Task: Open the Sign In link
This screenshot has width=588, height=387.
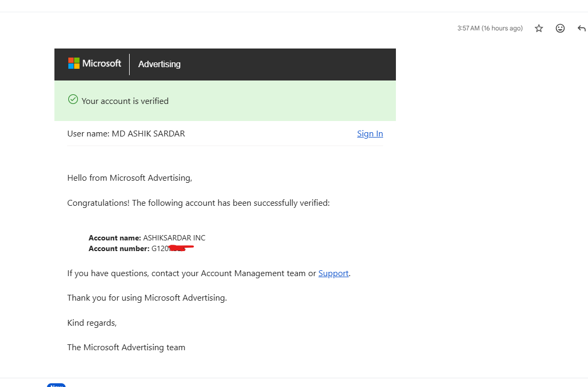Action: pos(370,133)
